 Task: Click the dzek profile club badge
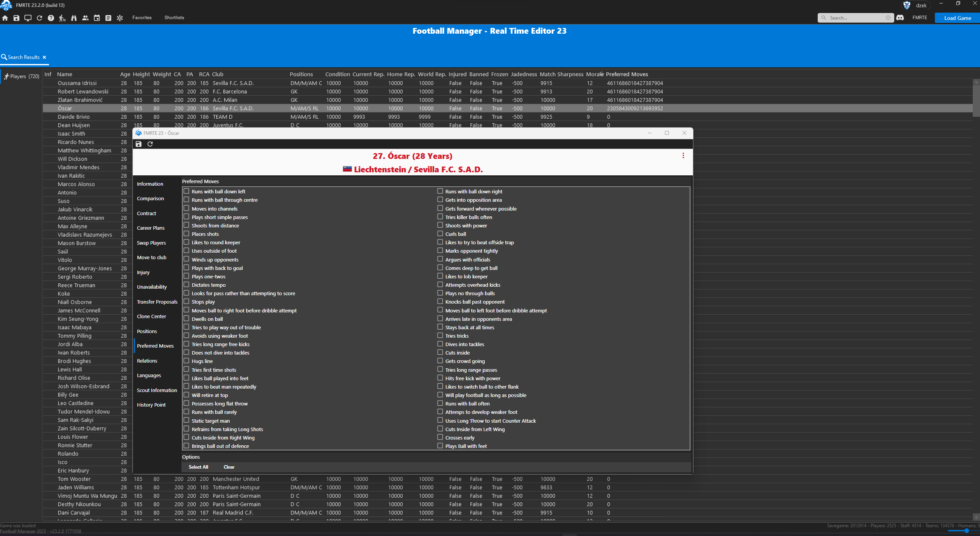click(907, 5)
